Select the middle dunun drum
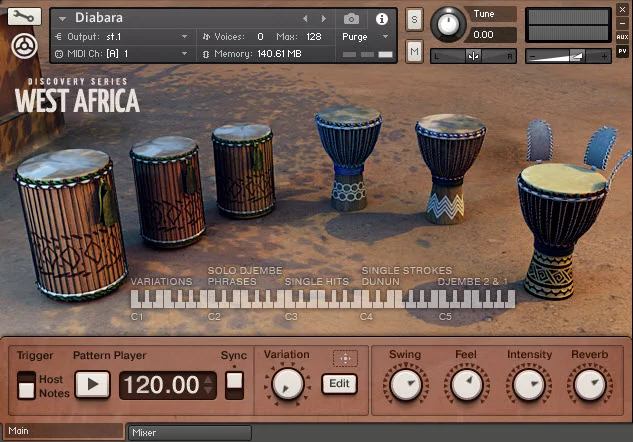 click(x=167, y=192)
